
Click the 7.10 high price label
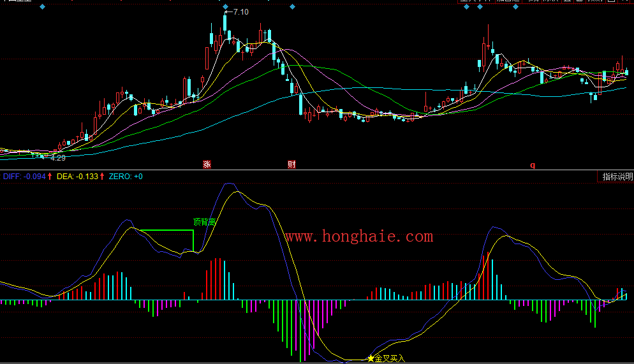pos(240,12)
